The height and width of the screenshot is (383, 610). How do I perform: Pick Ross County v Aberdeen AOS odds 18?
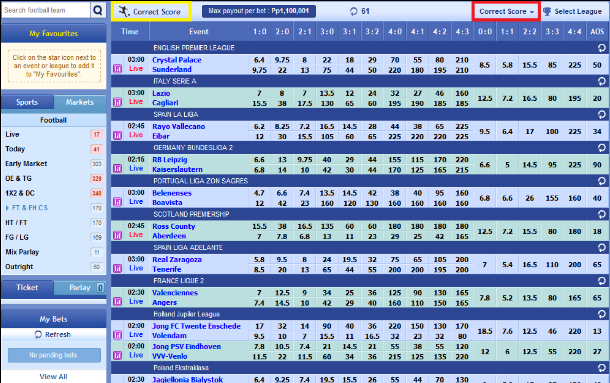coord(597,232)
